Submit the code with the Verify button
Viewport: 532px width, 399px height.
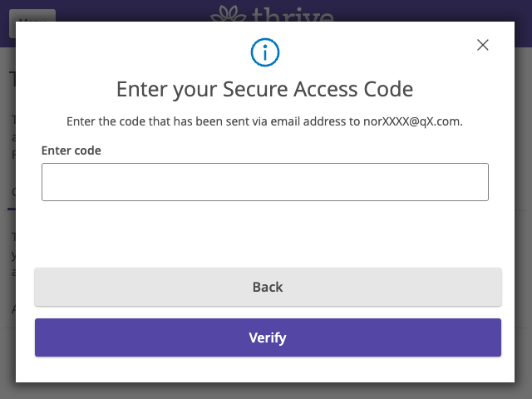[268, 337]
